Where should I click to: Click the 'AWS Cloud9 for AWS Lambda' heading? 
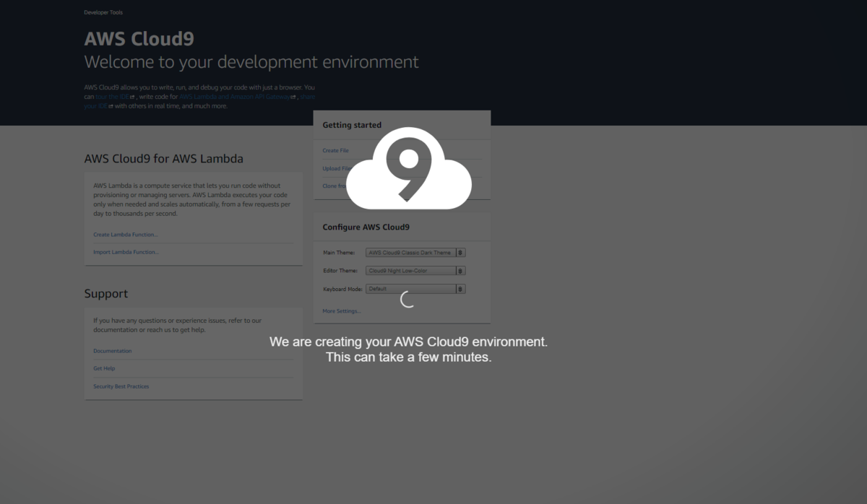164,159
